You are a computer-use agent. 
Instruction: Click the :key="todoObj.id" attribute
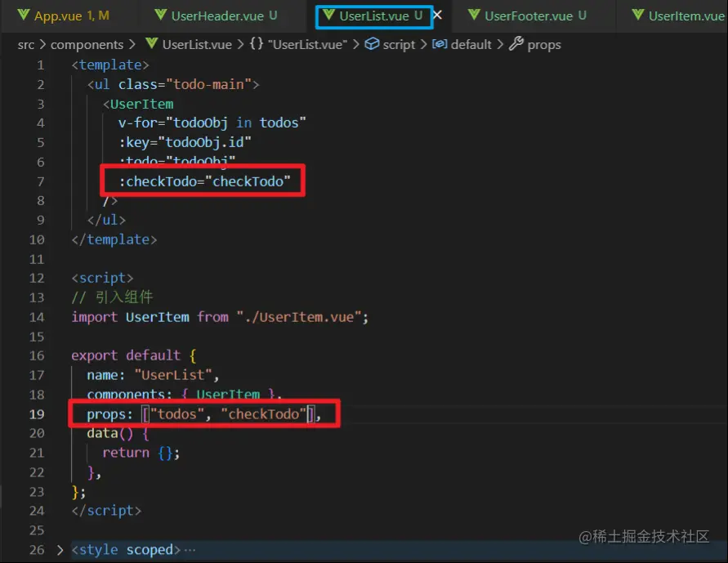coord(185,142)
